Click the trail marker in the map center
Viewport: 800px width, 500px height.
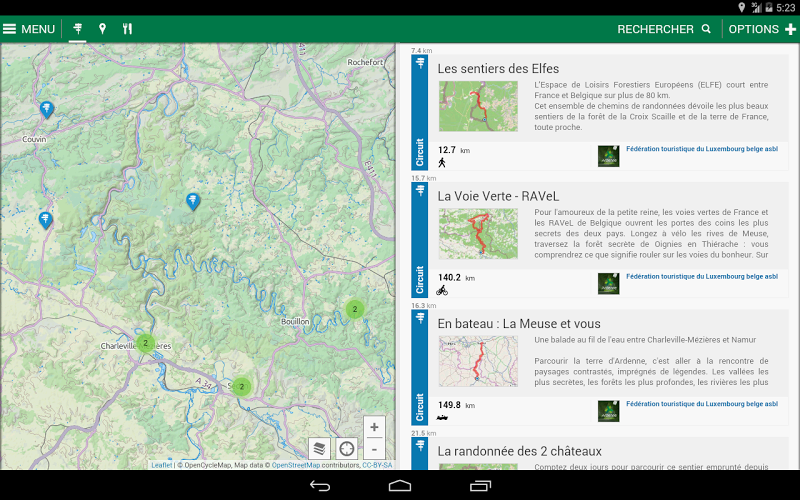(192, 202)
